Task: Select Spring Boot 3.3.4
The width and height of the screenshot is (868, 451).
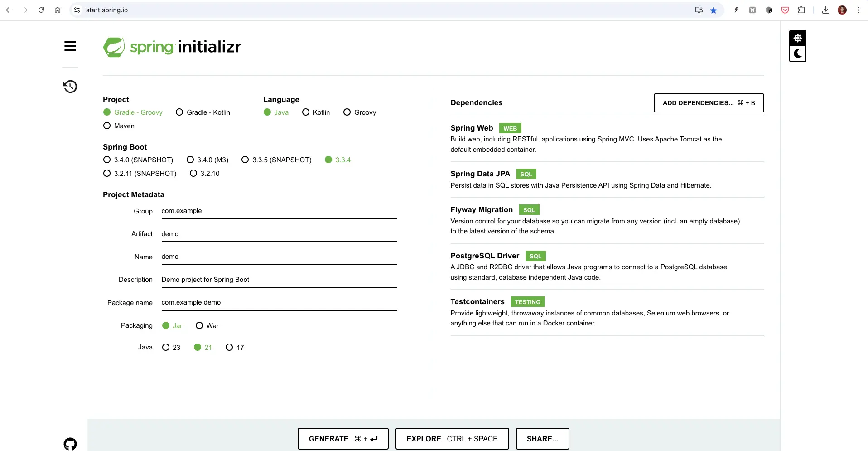Action: pyautogui.click(x=338, y=160)
